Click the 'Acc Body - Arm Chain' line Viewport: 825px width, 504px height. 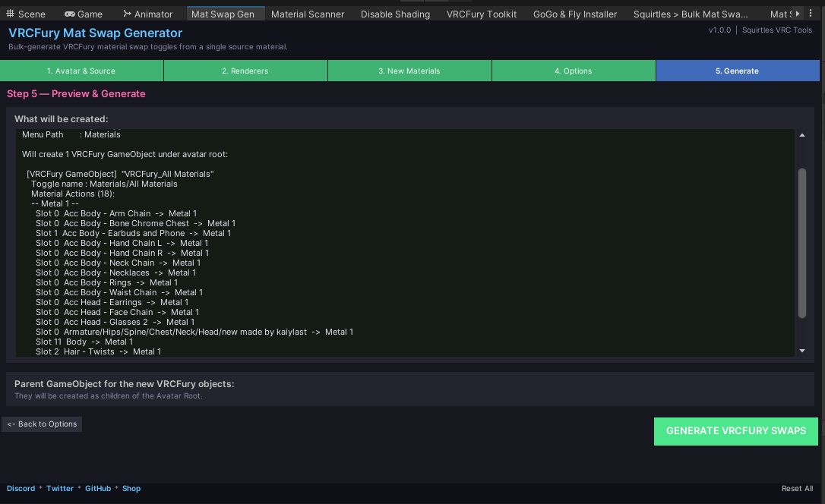click(116, 213)
